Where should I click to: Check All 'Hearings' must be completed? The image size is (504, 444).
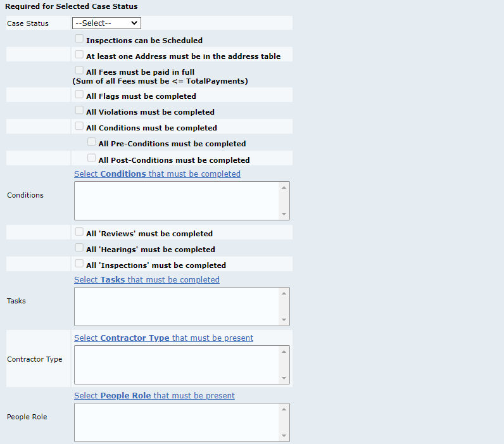tap(79, 248)
